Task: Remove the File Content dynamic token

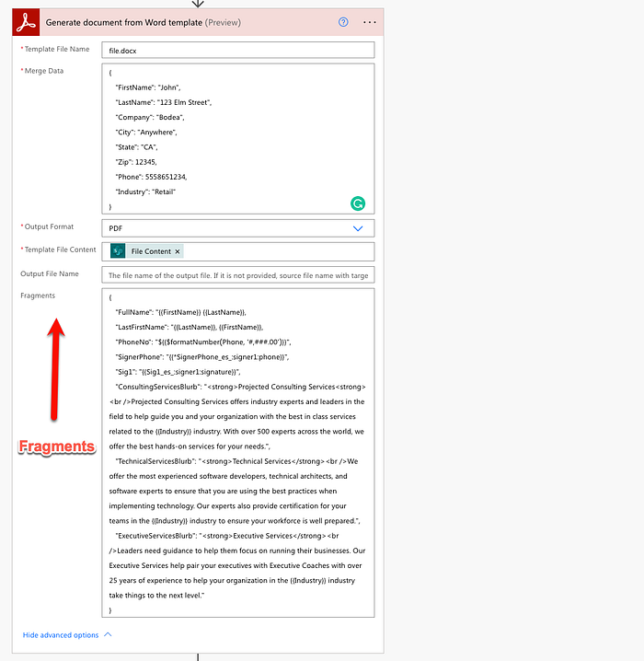Action: (178, 251)
